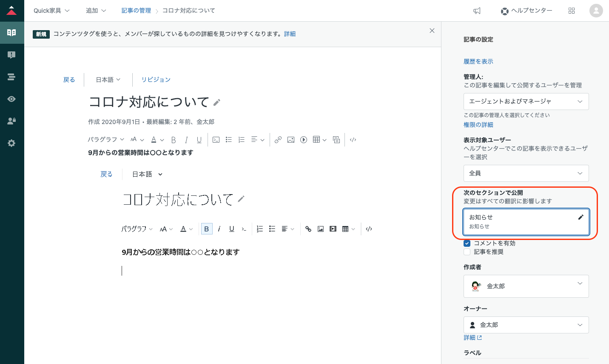
Task: Open the Manage articles book icon in sidebar
Action: click(x=12, y=33)
